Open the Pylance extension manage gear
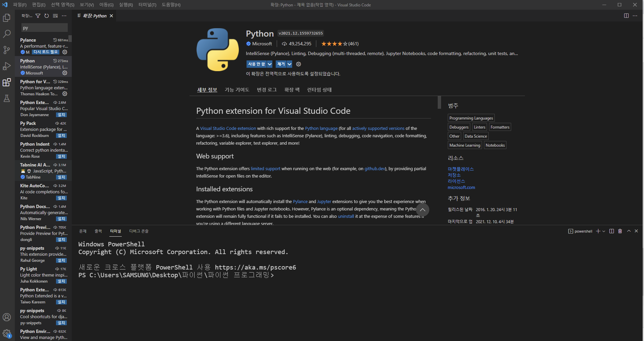Image resolution: width=644 pixels, height=341 pixels. [65, 52]
